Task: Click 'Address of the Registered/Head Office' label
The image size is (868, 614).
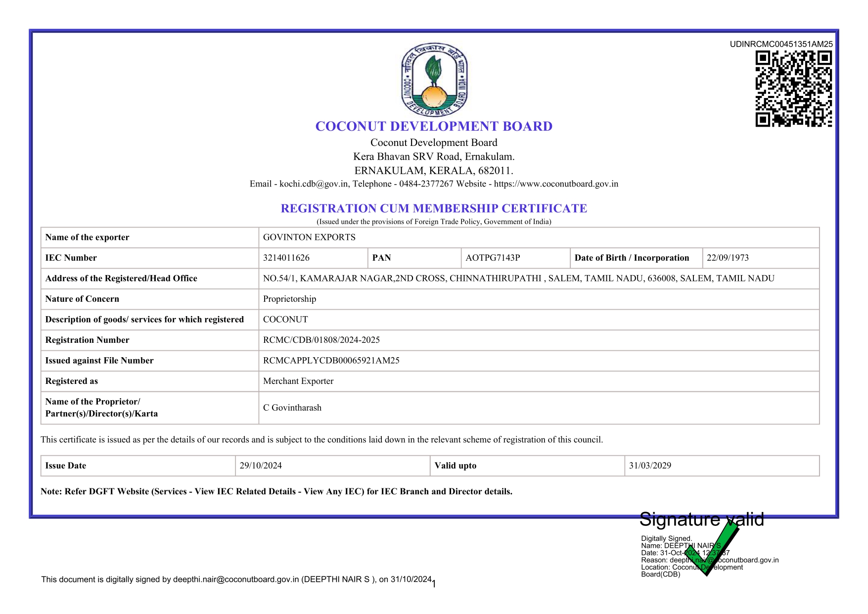Action: coord(121,279)
